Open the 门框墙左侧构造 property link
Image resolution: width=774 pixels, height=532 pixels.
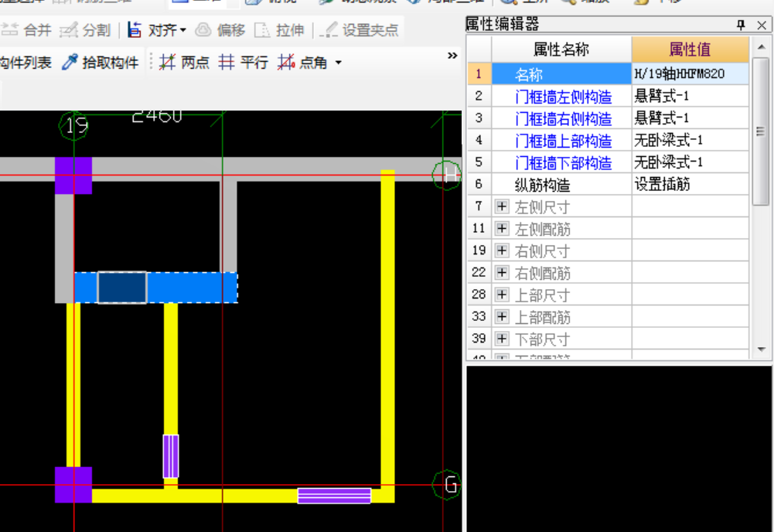coord(563,96)
